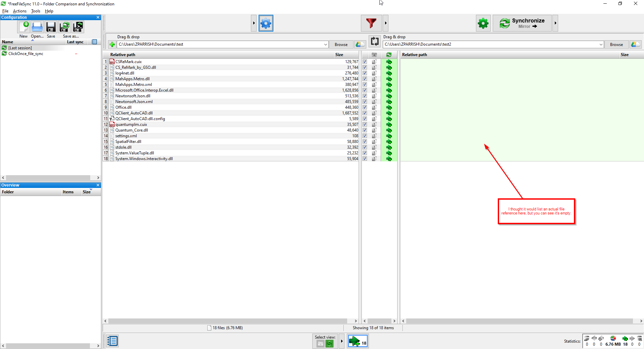Open the log panel icon at bottom left

[x=112, y=341]
